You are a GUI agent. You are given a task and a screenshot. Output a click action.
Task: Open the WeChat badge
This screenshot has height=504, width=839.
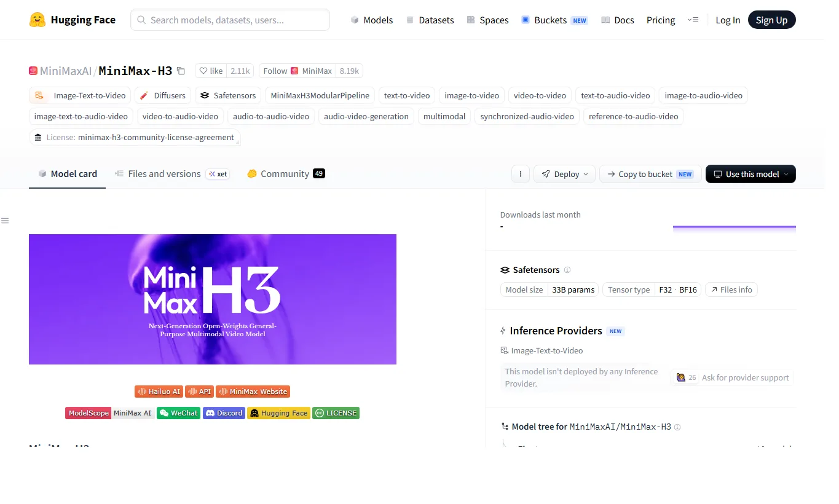(x=179, y=413)
